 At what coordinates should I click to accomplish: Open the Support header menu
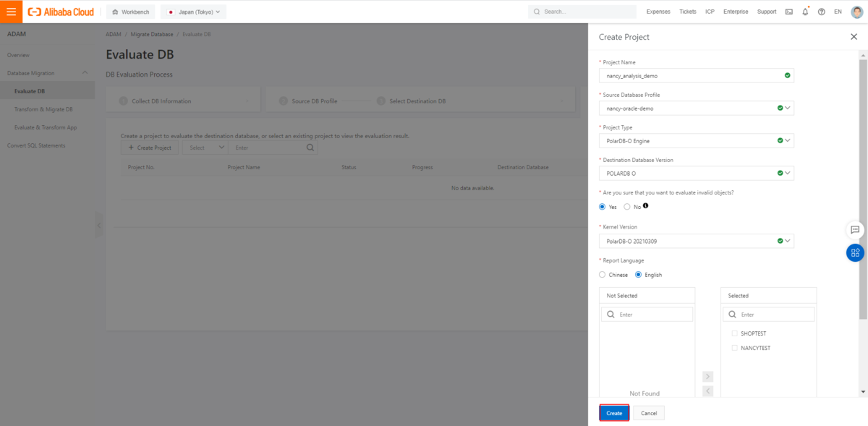pyautogui.click(x=767, y=12)
